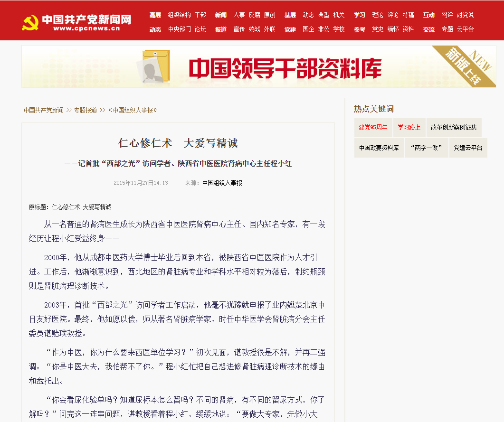Open the 网评 nav link
The height and width of the screenshot is (422, 504).
(447, 15)
